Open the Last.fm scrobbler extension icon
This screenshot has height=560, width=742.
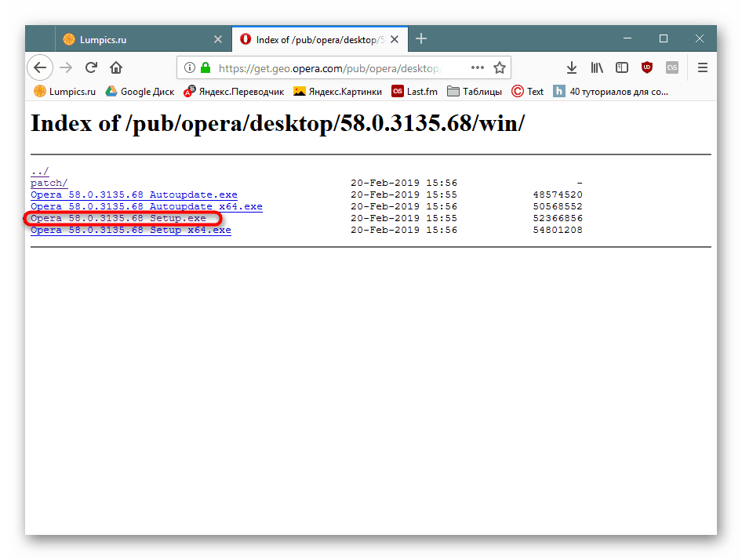coord(672,67)
